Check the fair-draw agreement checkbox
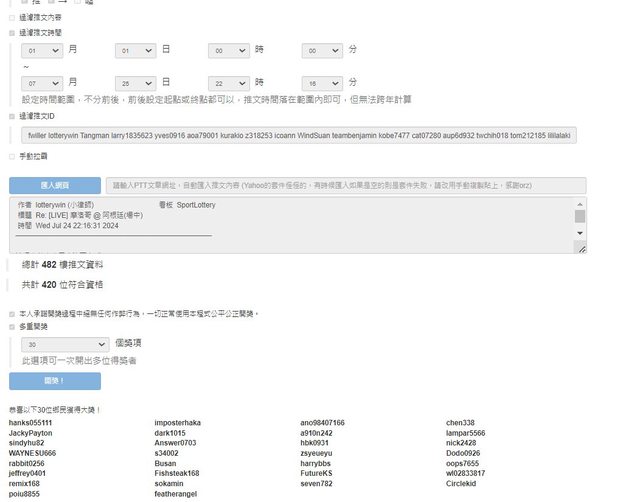Screen dimensions: 640x502 pyautogui.click(x=12, y=313)
